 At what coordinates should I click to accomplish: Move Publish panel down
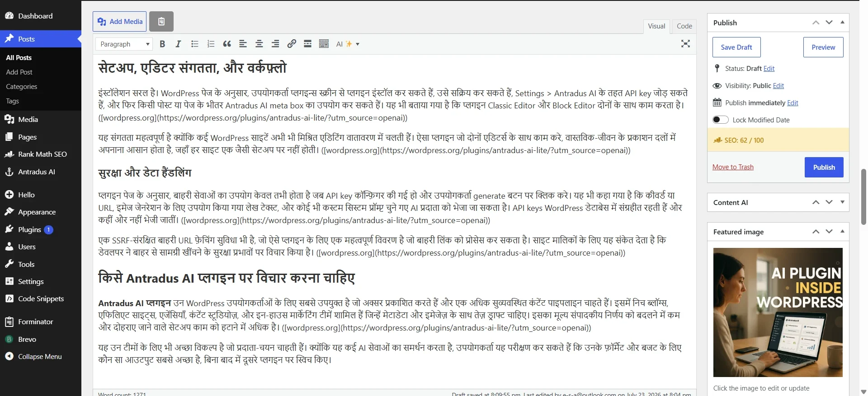(829, 23)
